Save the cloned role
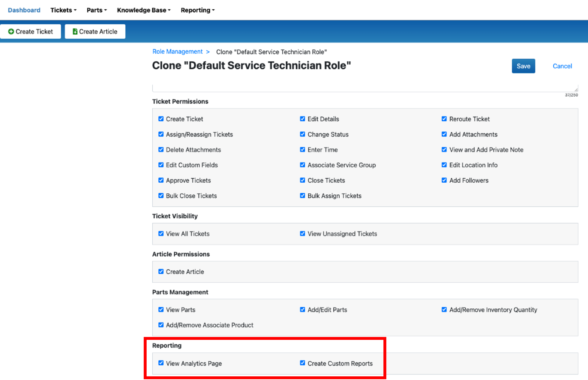Image resolution: width=588 pixels, height=380 pixels. 523,66
